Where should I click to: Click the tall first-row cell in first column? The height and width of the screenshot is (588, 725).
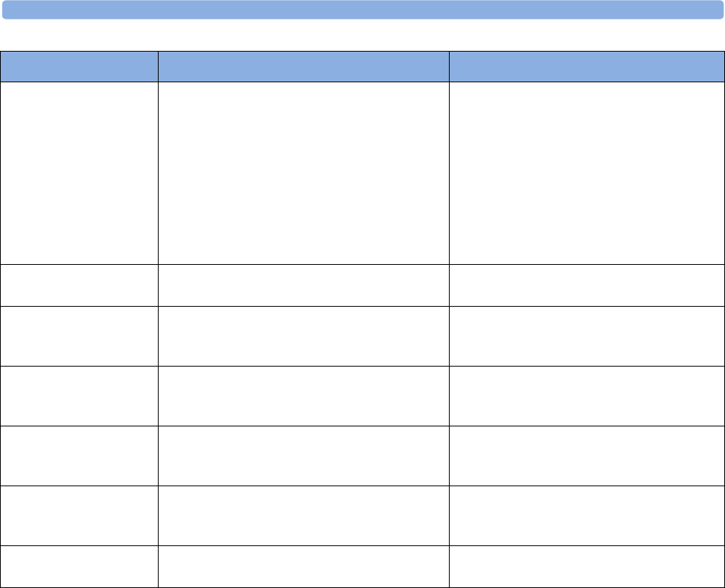pyautogui.click(x=79, y=173)
